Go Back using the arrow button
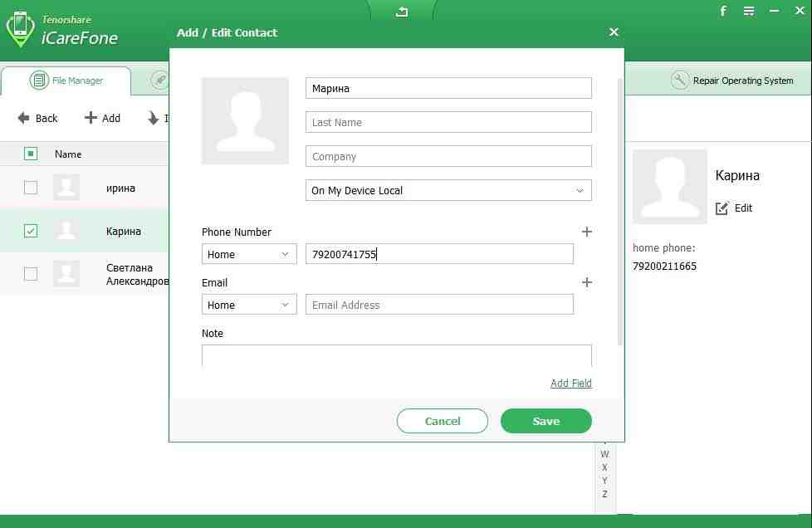 37,118
